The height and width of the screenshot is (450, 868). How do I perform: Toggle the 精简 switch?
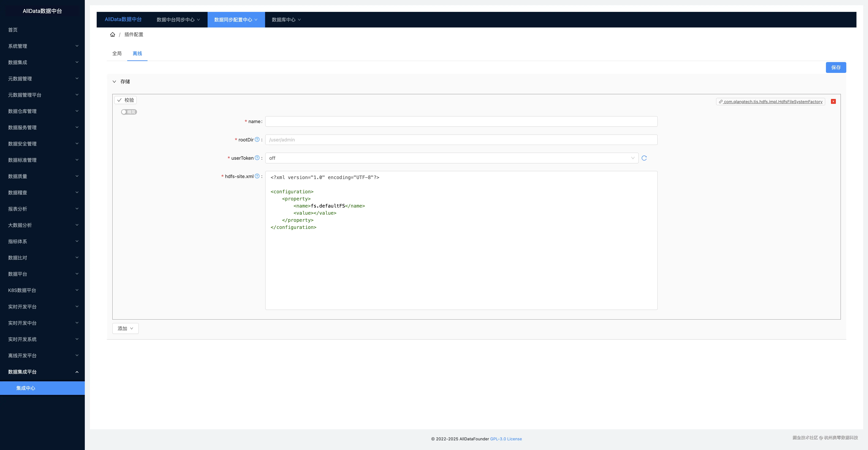pos(129,112)
